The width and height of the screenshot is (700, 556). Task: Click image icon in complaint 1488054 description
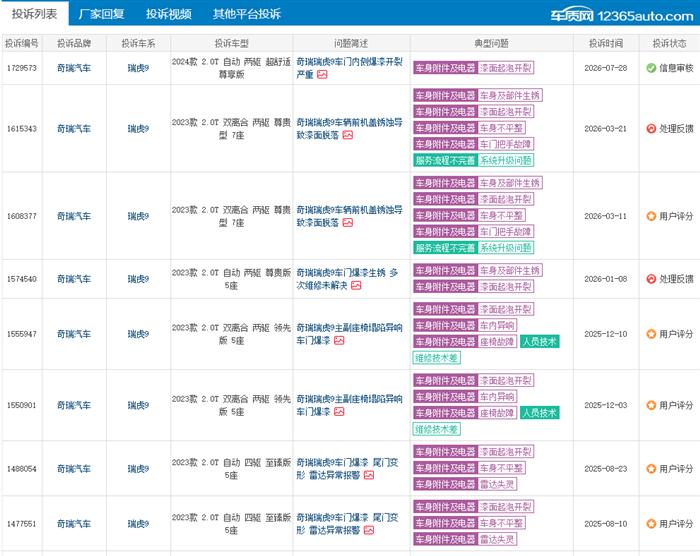369,475
